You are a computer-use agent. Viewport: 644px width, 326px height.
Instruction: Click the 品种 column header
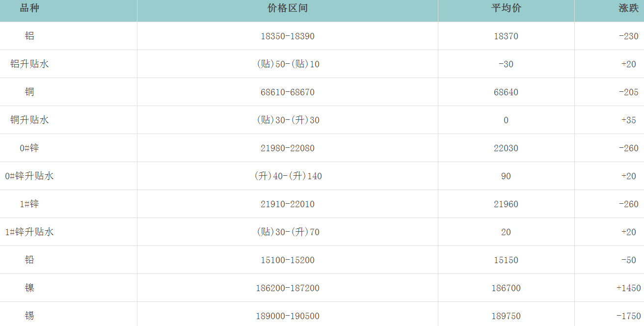(29, 8)
